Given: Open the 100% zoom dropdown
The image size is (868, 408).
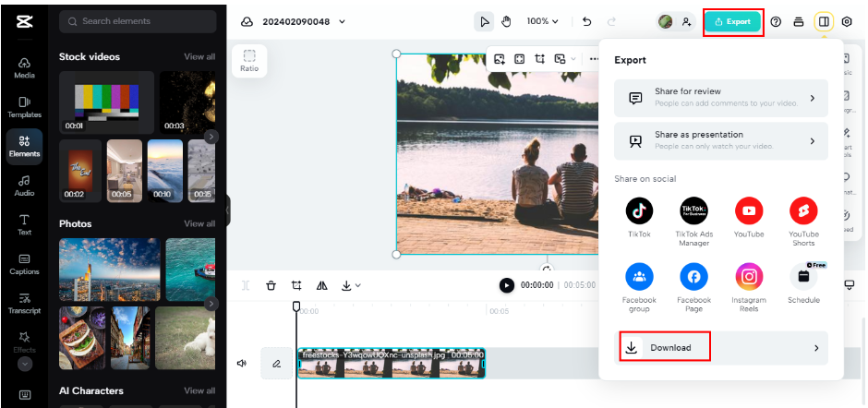Looking at the screenshot, I should (543, 21).
